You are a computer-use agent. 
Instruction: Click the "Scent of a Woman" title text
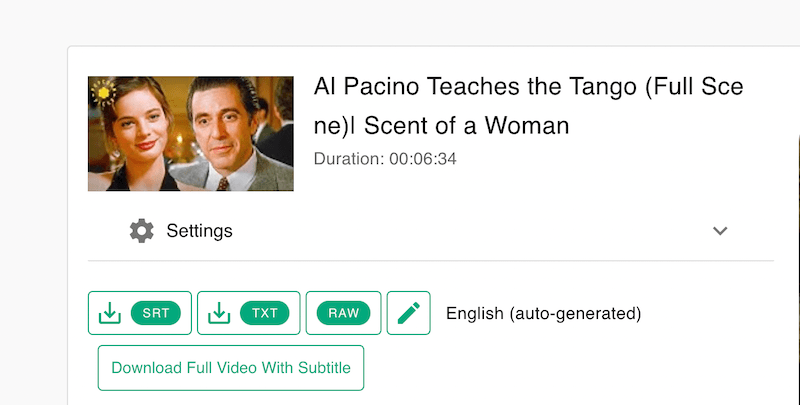[466, 126]
